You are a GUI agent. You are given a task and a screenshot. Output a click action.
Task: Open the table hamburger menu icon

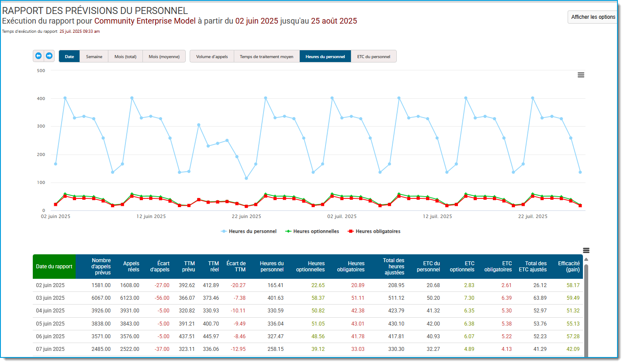click(x=586, y=250)
